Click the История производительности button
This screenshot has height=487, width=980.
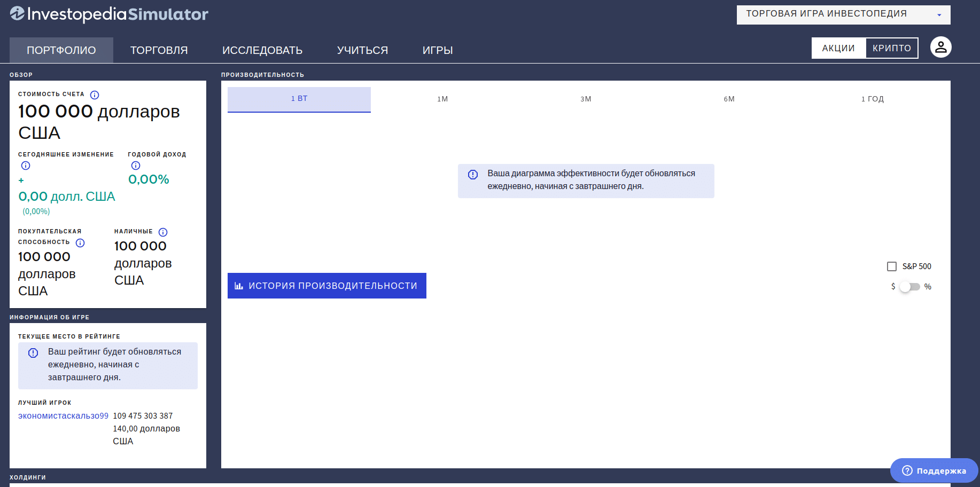(x=327, y=286)
